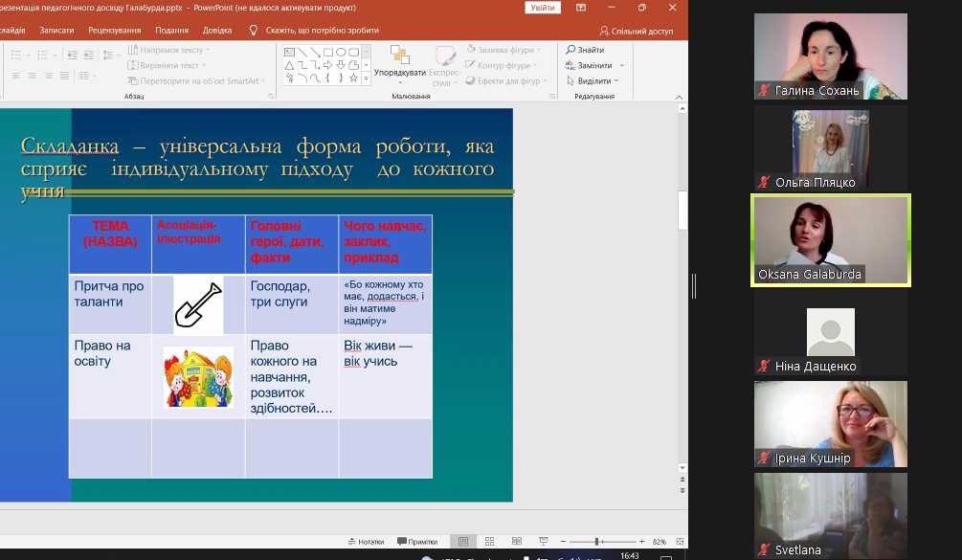Click the Увійти sign-in button

[x=543, y=8]
